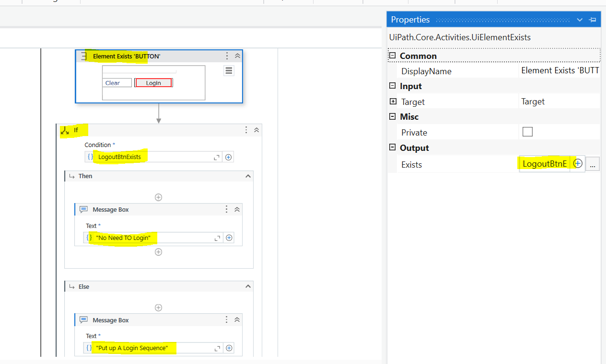Expand editor for "Put up A Login Sequence"

click(x=217, y=348)
